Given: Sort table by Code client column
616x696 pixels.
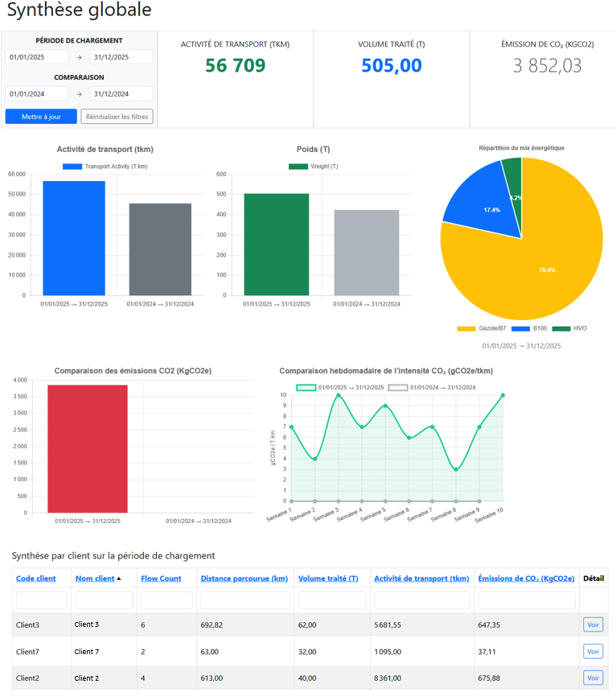Looking at the screenshot, I should (x=36, y=579).
